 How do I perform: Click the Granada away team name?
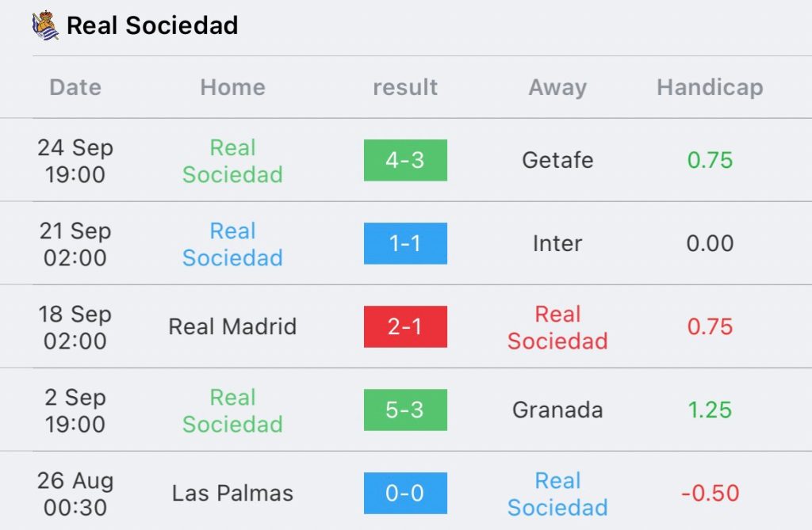point(557,410)
